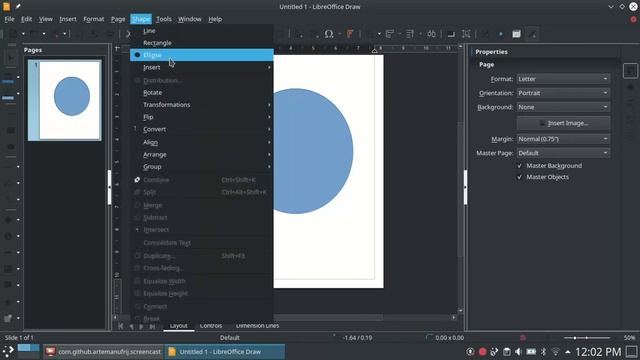
Task: Click the Distribute selection toolbar icon
Action: [431, 34]
